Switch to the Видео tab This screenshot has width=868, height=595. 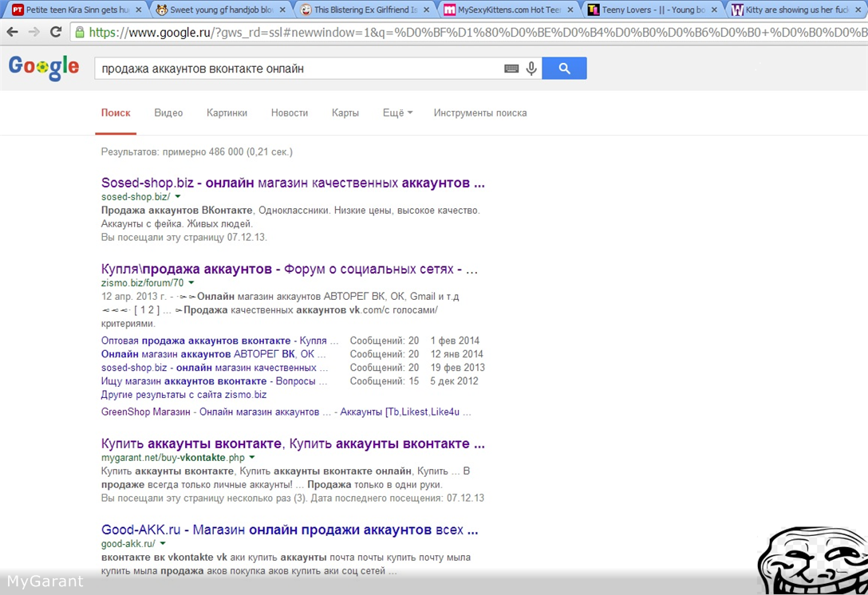click(x=168, y=113)
